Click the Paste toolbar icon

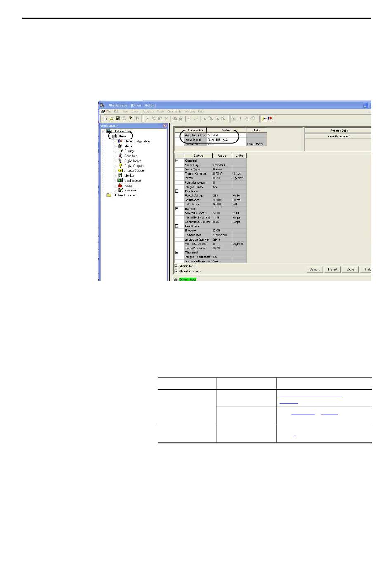[160, 119]
